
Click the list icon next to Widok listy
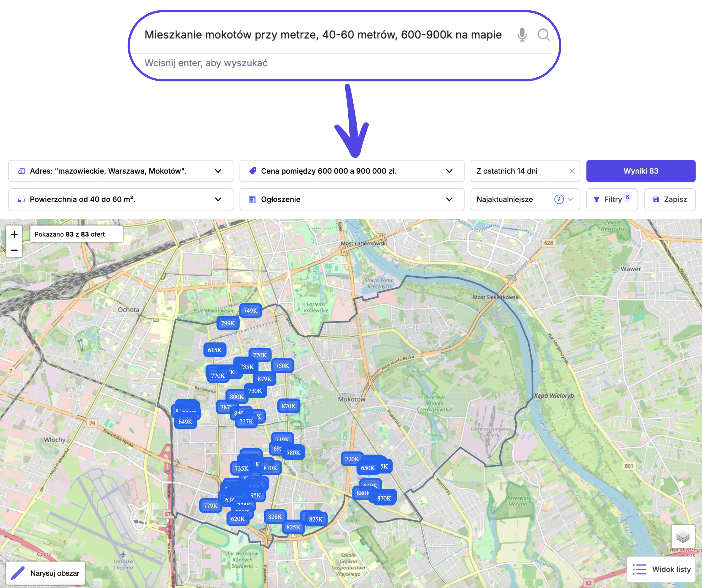(639, 569)
